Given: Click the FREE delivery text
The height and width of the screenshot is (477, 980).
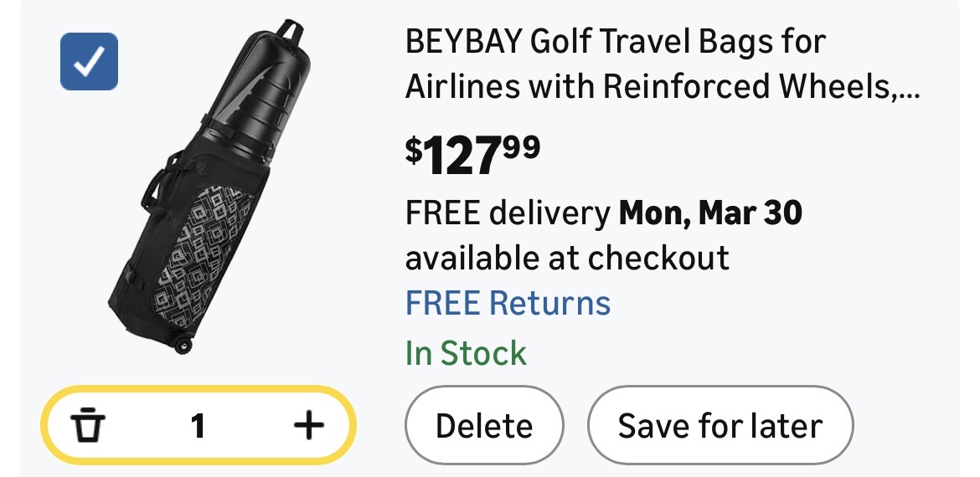Looking at the screenshot, I should pyautogui.click(x=508, y=214).
